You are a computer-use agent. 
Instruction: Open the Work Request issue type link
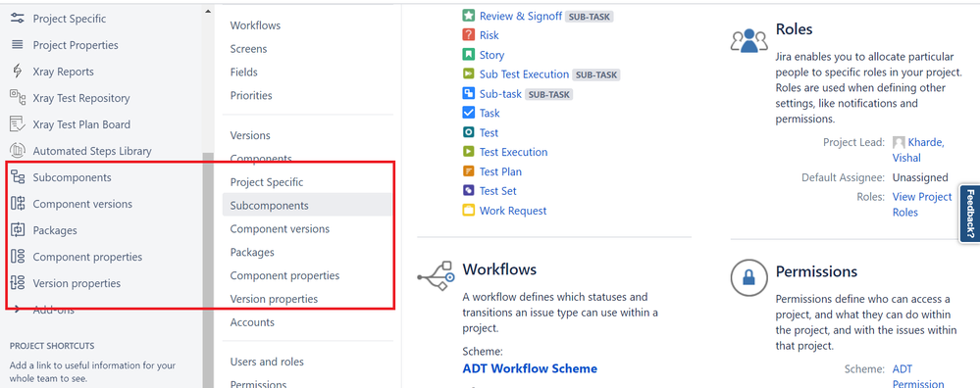[x=513, y=211]
